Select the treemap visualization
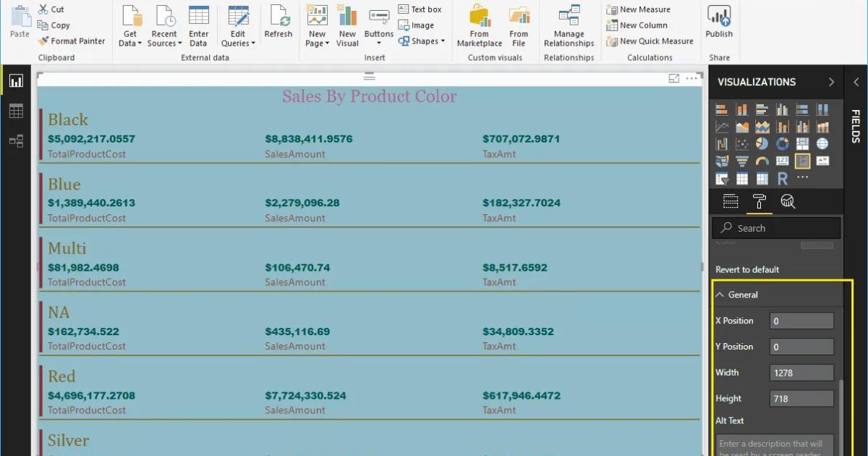Image resolution: width=868 pixels, height=456 pixels. click(803, 143)
